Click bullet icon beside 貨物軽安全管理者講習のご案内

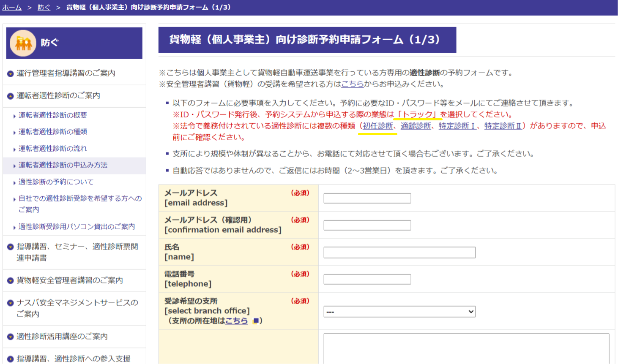[11, 281]
